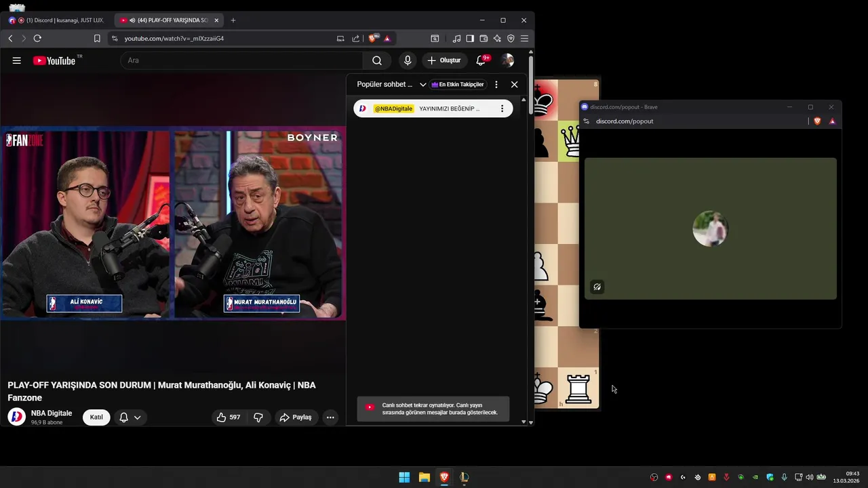Click the white rook on chess board
Image resolution: width=868 pixels, height=488 pixels.
pos(578,388)
